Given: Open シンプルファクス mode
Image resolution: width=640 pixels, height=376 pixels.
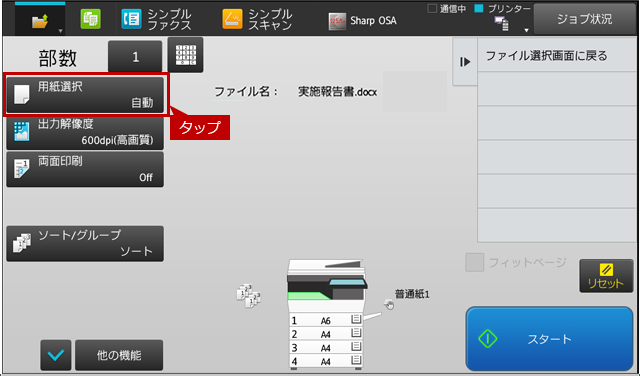Looking at the screenshot, I should (x=156, y=19).
